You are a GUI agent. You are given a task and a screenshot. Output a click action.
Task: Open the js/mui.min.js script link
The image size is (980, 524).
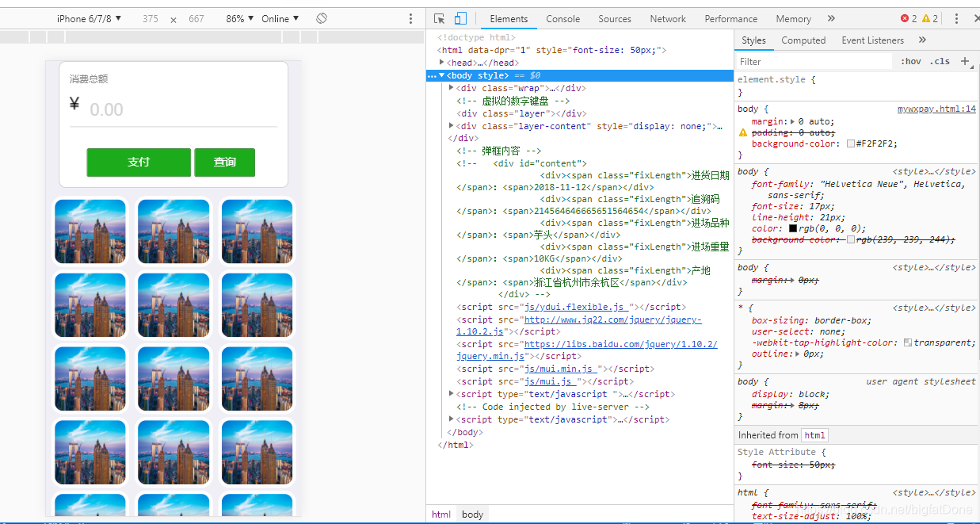(560, 369)
